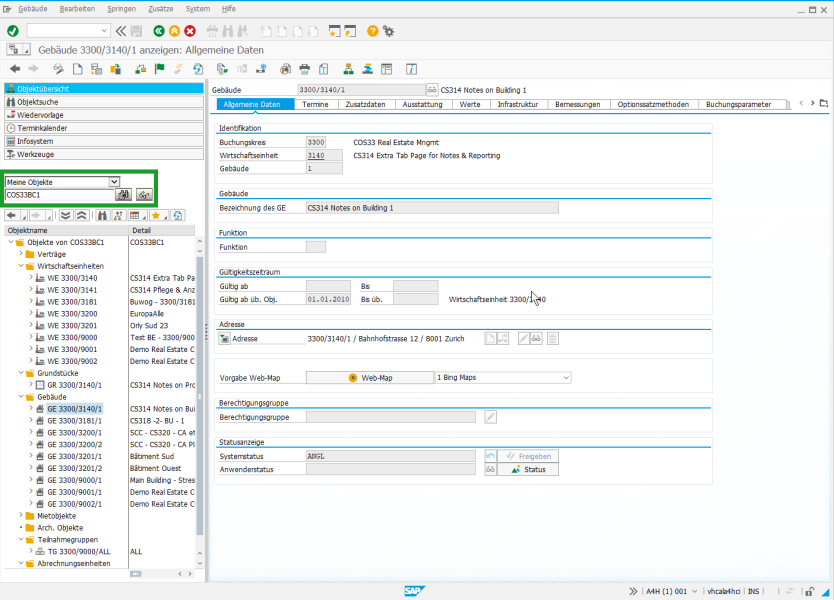Viewport: 834px width, 600px height.
Task: Click the glasses icon left of Status button
Action: pyautogui.click(x=490, y=470)
